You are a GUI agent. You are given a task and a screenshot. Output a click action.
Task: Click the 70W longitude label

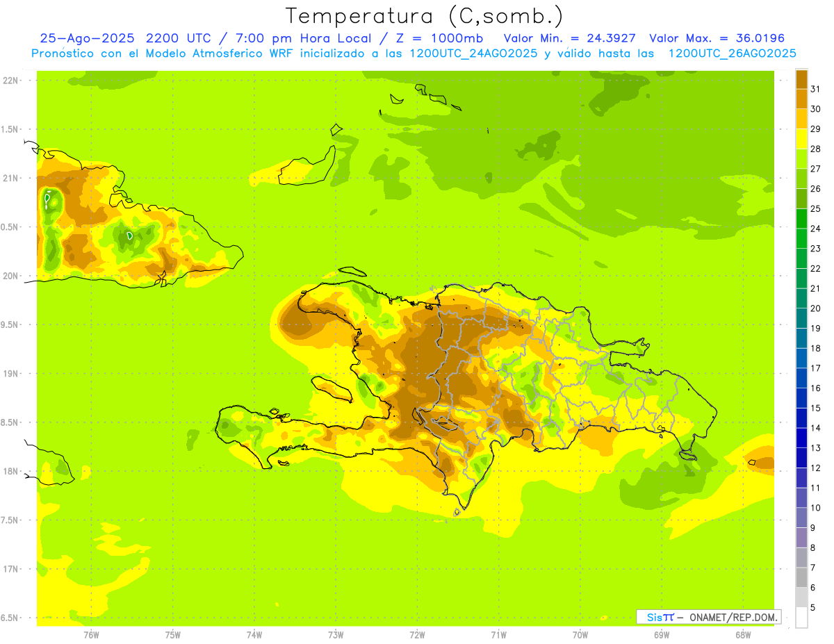click(580, 634)
